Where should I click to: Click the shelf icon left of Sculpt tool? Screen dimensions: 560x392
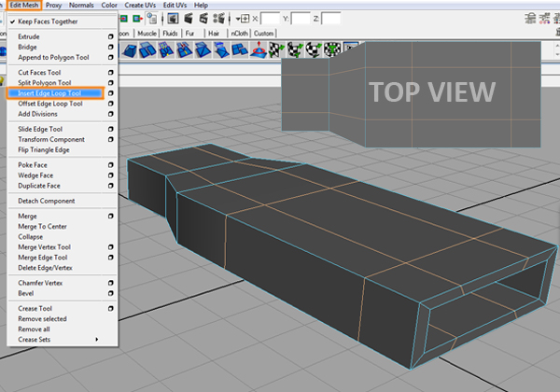point(240,50)
